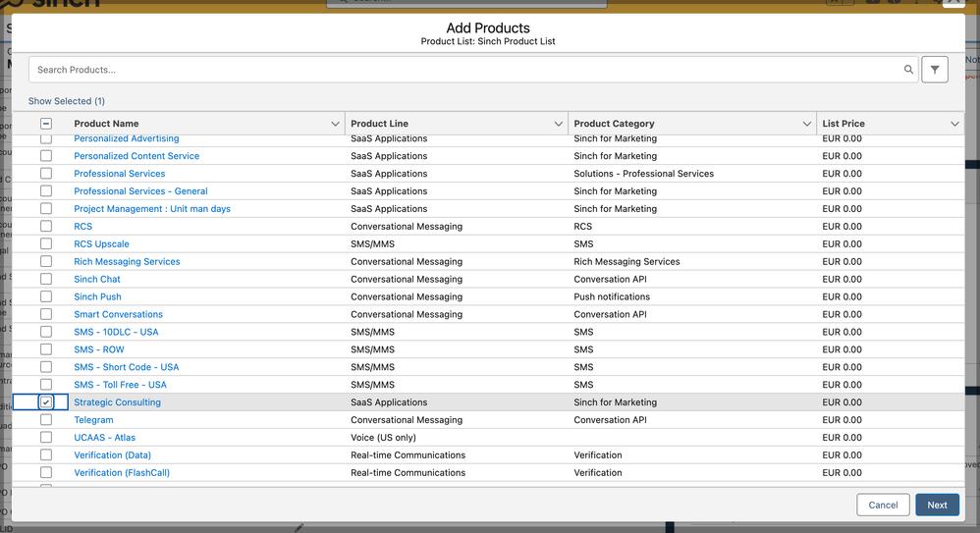Check the Personalized Content Service row
Viewport: 980px width, 533px height.
tap(46, 156)
